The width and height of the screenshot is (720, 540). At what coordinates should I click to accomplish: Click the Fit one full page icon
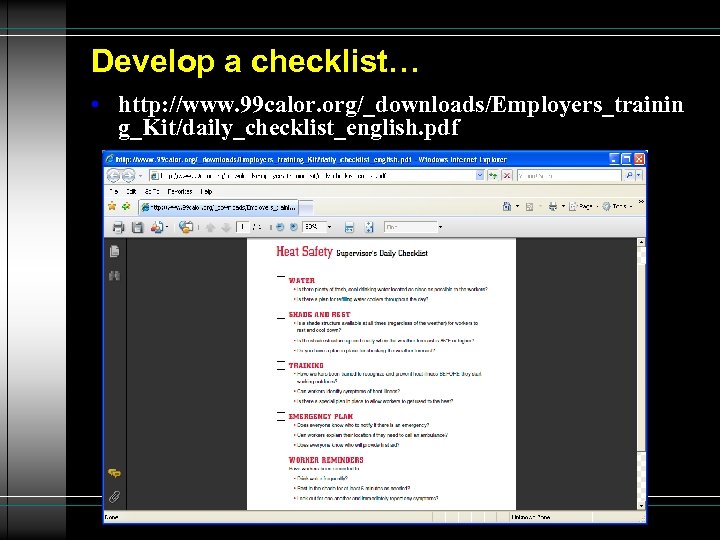[369, 227]
